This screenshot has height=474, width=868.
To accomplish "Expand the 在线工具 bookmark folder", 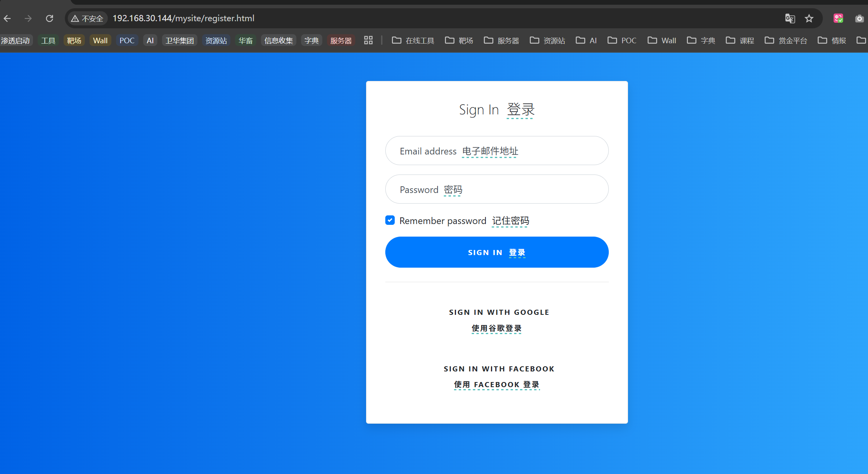I will [x=413, y=40].
